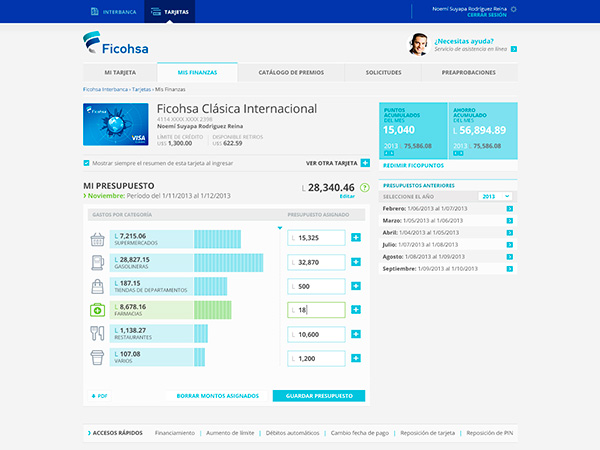Viewport: 600px width, 450px height.
Task: Click the Gasolineras fuel pump icon
Action: coord(98,263)
